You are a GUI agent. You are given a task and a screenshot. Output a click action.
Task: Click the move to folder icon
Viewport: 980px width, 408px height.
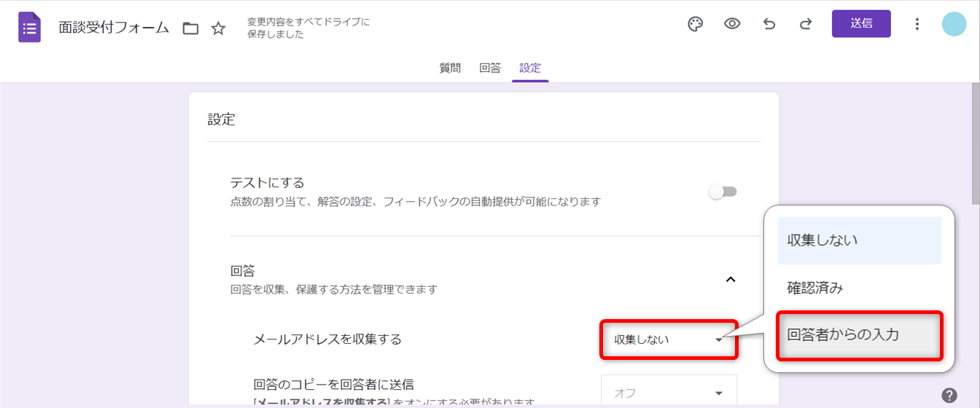[190, 28]
